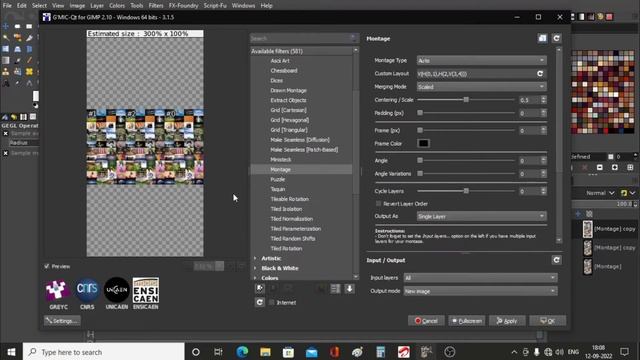Image resolution: width=640 pixels, height=360 pixels.
Task: Click the OK button
Action: pyautogui.click(x=548, y=321)
